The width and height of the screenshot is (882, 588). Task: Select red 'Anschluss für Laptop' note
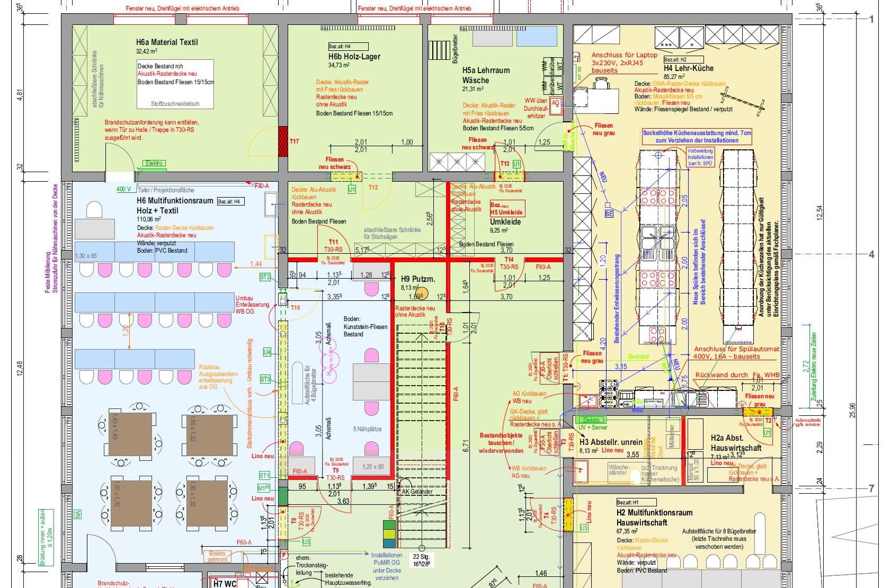[x=624, y=63]
